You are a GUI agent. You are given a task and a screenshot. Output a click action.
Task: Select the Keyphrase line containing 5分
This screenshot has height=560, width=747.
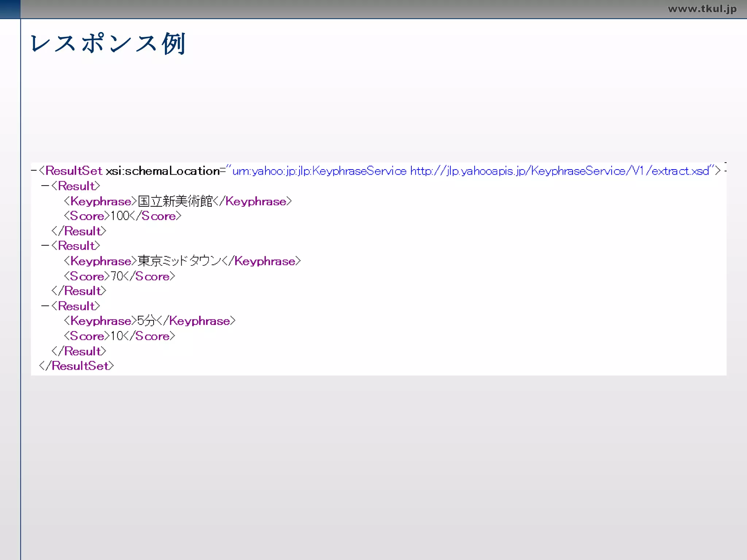click(150, 321)
